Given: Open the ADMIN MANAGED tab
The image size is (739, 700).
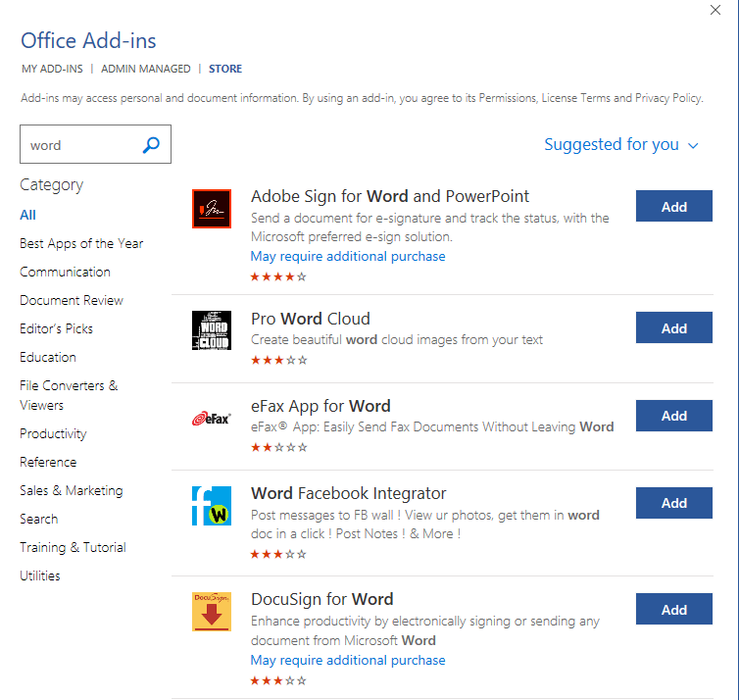Looking at the screenshot, I should (146, 69).
